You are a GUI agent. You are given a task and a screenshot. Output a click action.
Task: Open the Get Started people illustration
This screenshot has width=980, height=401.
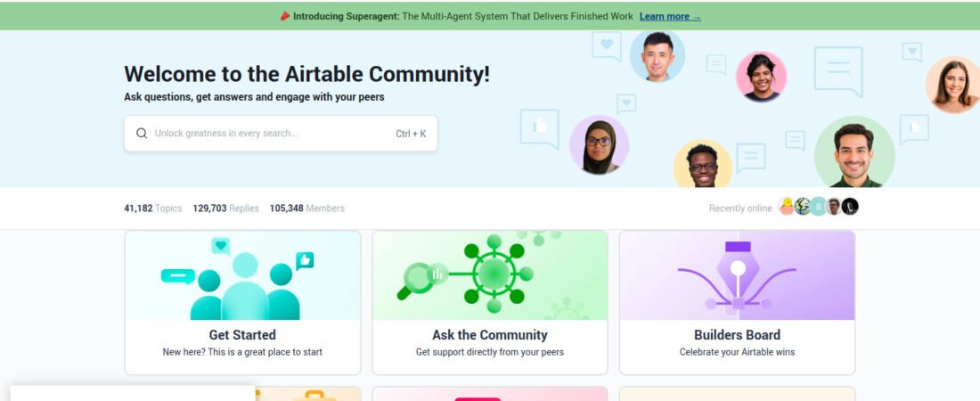(242, 276)
